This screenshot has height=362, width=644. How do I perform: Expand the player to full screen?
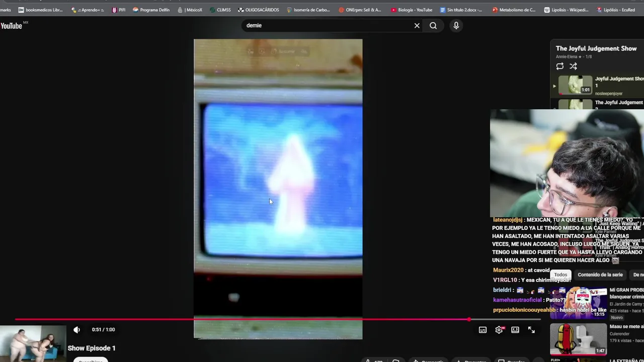coord(531,330)
